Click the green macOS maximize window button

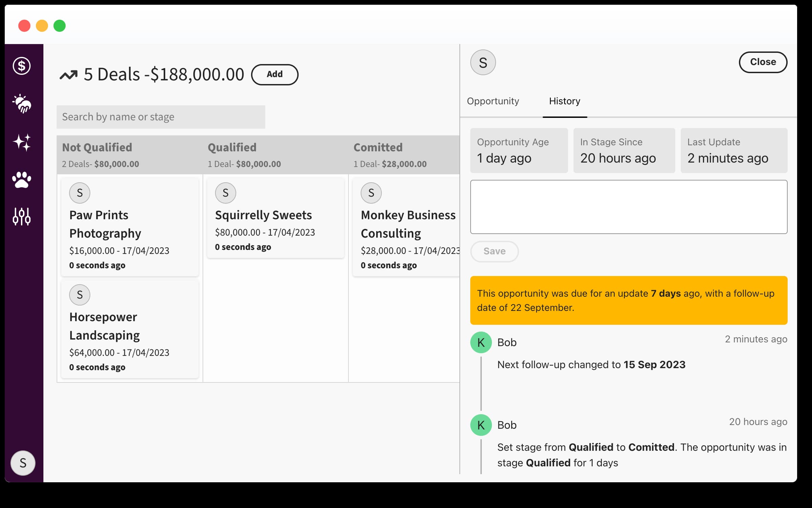click(60, 26)
